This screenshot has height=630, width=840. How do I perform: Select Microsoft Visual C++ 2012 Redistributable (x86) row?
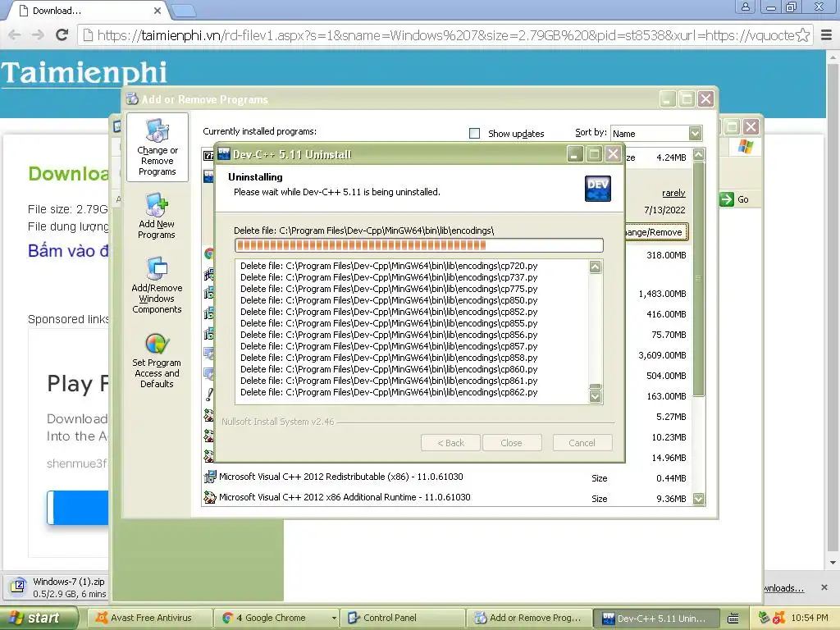pos(448,477)
